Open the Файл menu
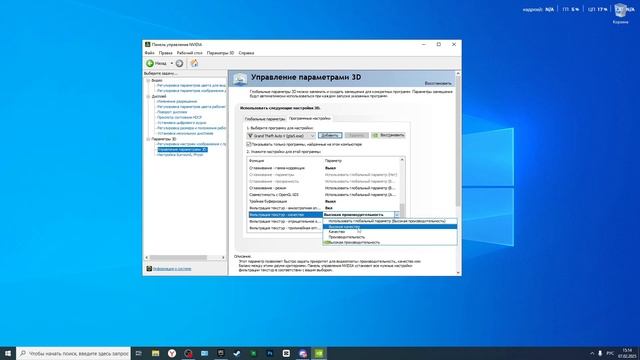640x360 pixels. point(149,53)
